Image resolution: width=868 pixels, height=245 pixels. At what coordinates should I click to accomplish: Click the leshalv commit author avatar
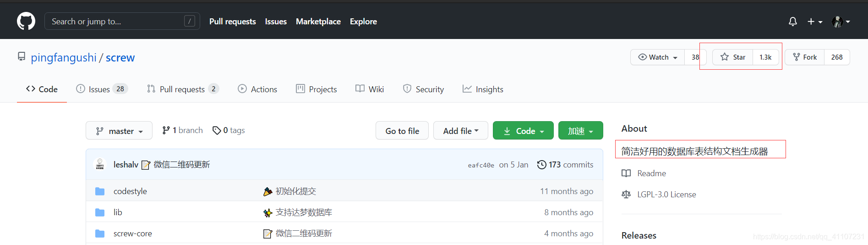click(x=100, y=164)
